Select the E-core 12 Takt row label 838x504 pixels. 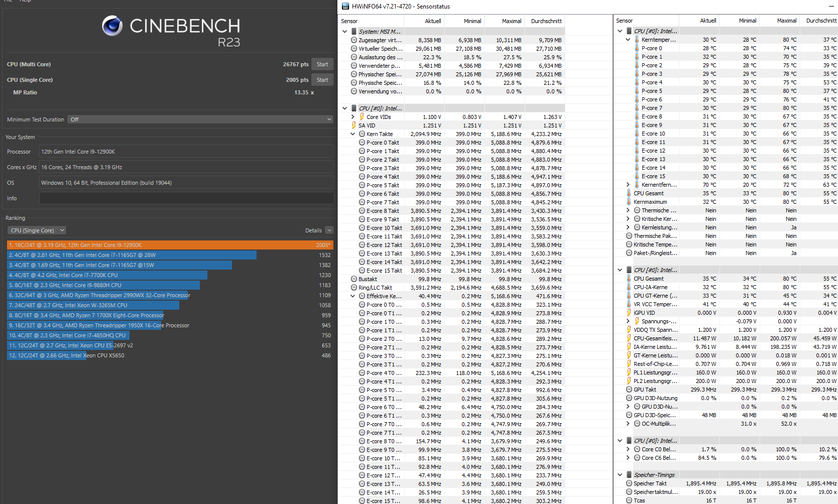384,245
